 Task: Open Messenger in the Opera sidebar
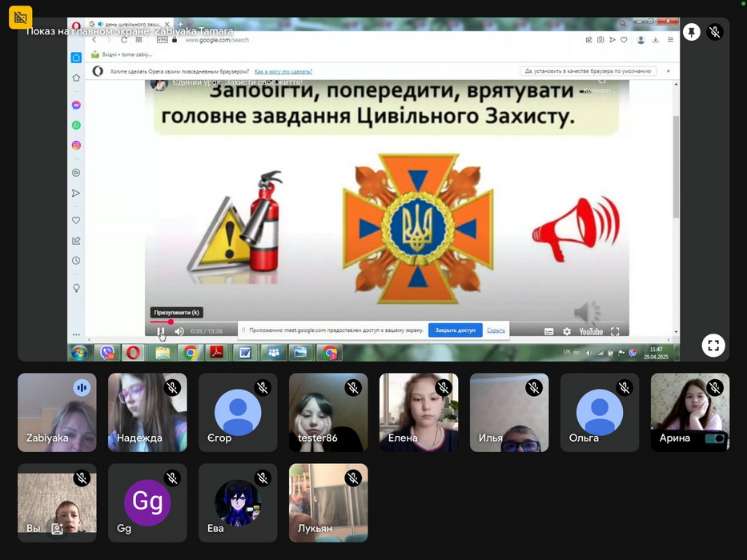pos(76,105)
